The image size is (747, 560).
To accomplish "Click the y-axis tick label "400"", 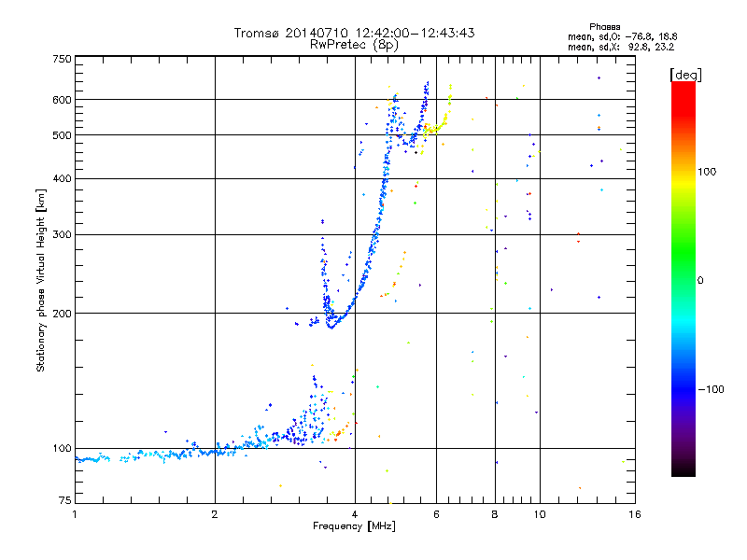I will (x=62, y=178).
